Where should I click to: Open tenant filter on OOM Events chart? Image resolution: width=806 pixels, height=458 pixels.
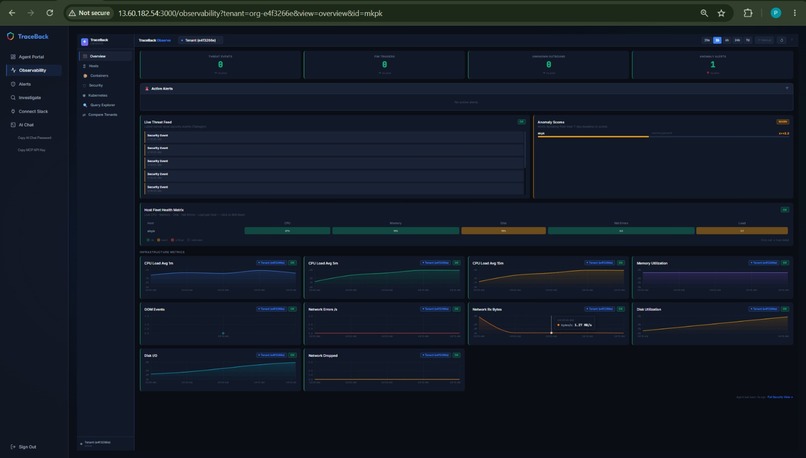[271, 309]
